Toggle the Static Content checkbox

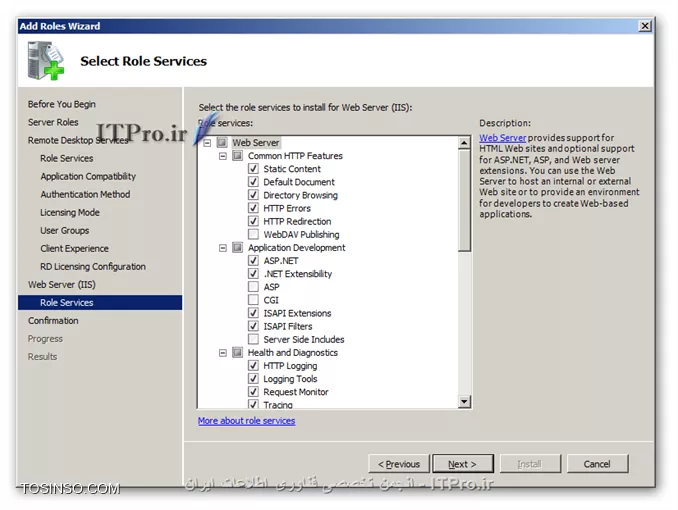[253, 169]
